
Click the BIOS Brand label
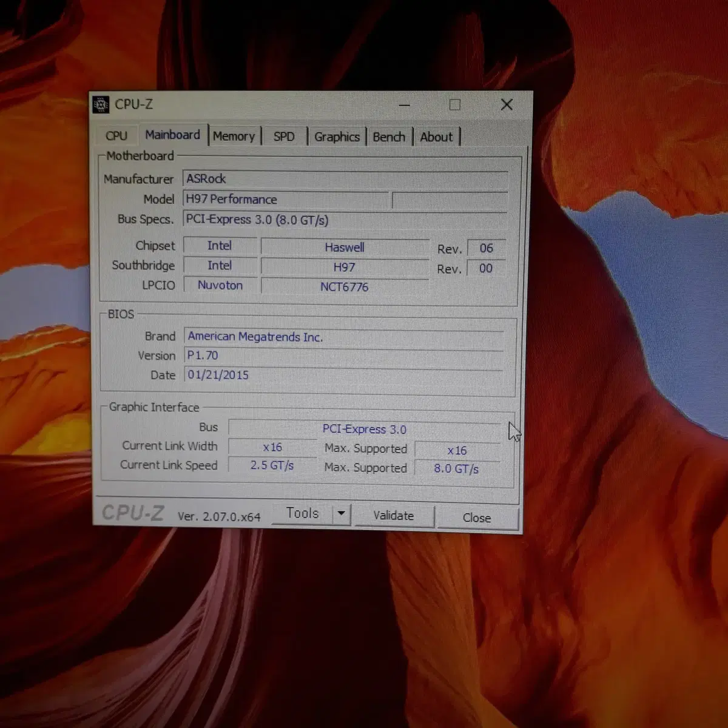(x=160, y=336)
